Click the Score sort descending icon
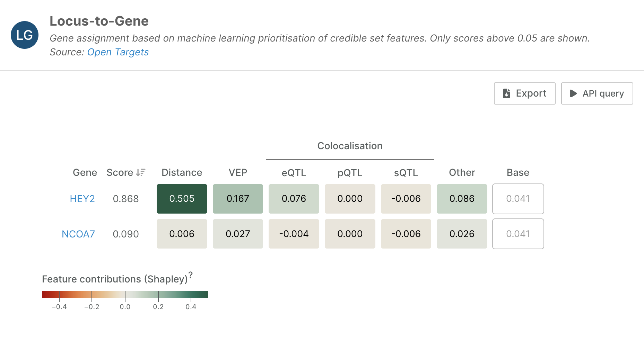Screen dimensions: 644x360 [x=140, y=172]
